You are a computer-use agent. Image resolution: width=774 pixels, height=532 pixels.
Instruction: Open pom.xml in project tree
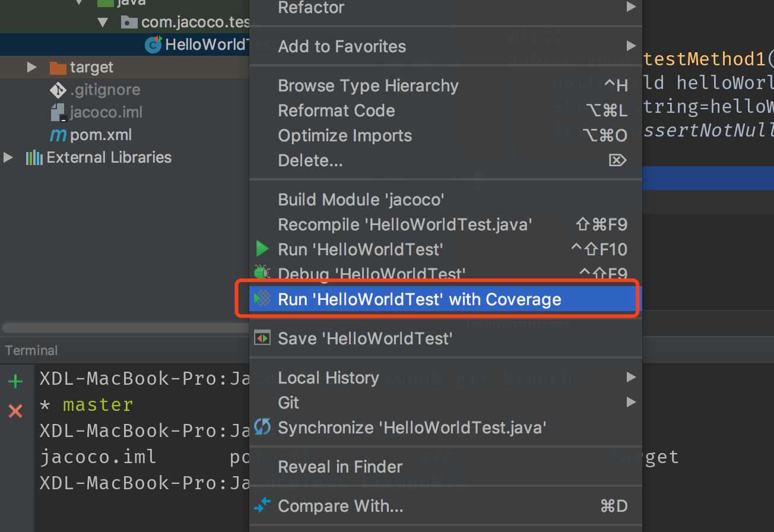(x=100, y=135)
